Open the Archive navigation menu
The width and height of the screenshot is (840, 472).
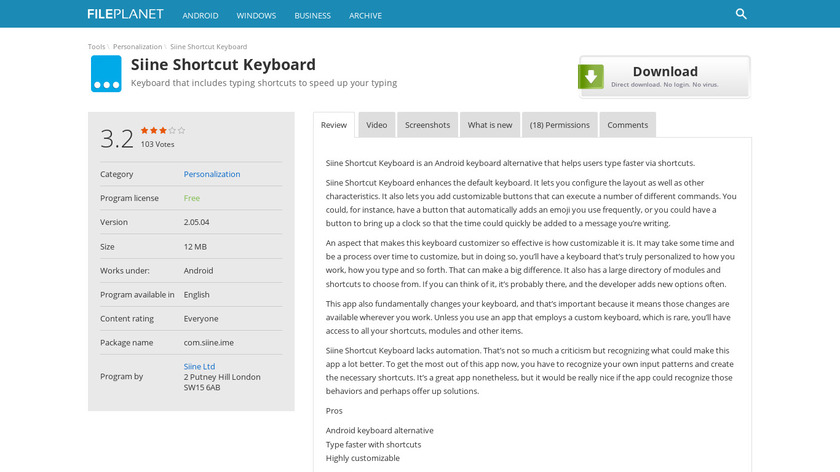coord(365,16)
